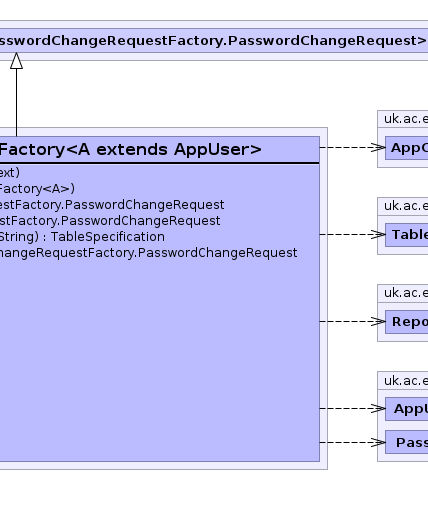428x507 pixels.
Task: Click dashed arrowhead pointing to AppU
Action: coord(378,408)
